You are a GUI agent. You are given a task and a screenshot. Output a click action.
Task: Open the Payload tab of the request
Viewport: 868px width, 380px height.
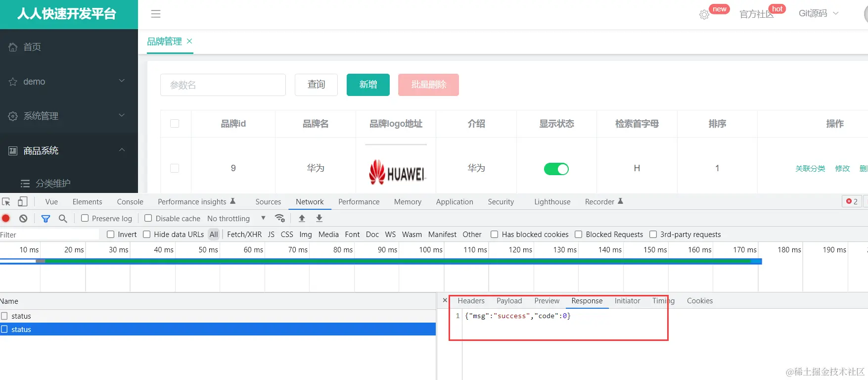tap(509, 301)
